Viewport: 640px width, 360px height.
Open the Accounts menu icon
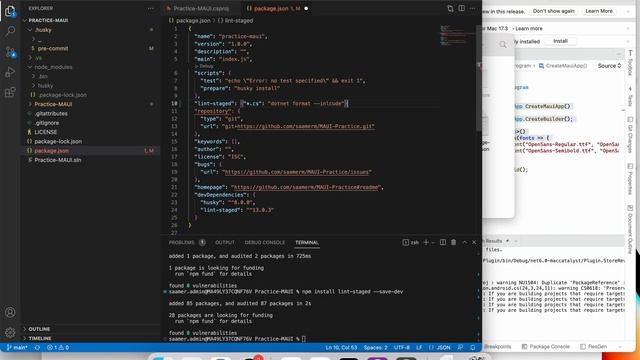pos(10,312)
